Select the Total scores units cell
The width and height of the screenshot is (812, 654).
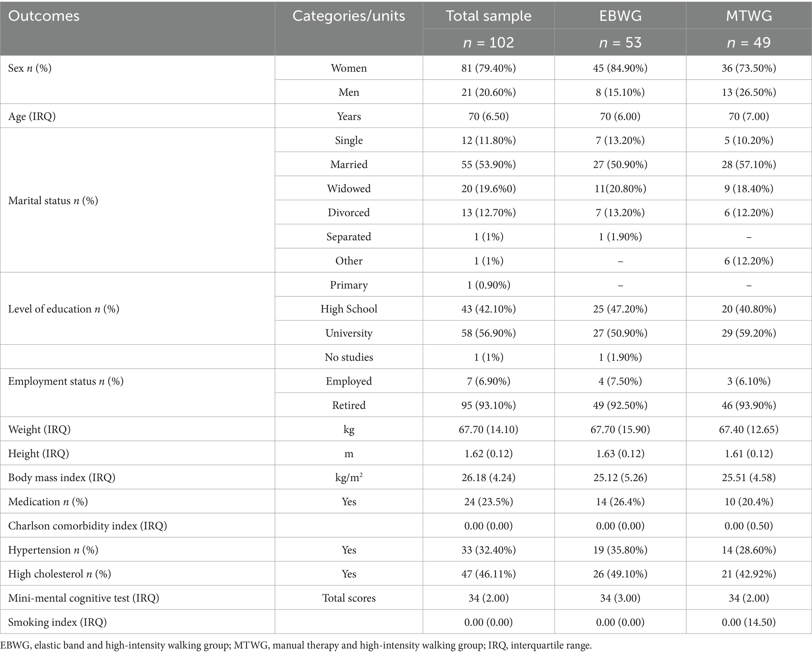348,598
